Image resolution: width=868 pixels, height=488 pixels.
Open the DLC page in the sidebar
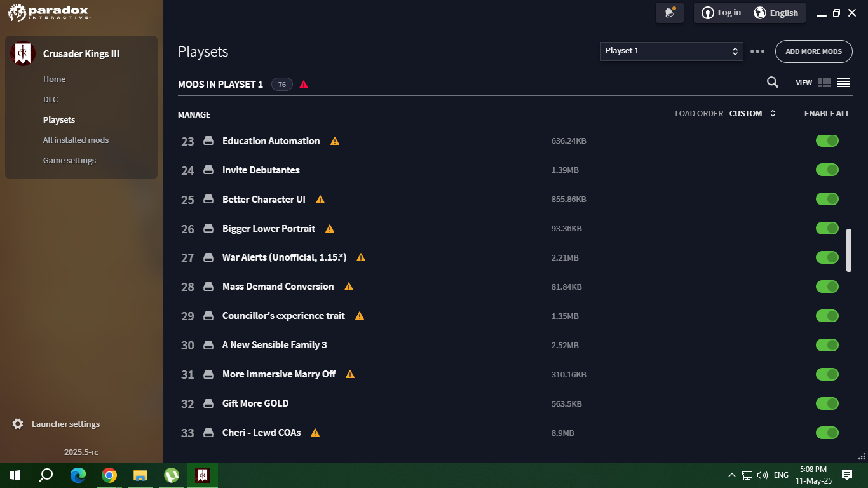point(50,100)
